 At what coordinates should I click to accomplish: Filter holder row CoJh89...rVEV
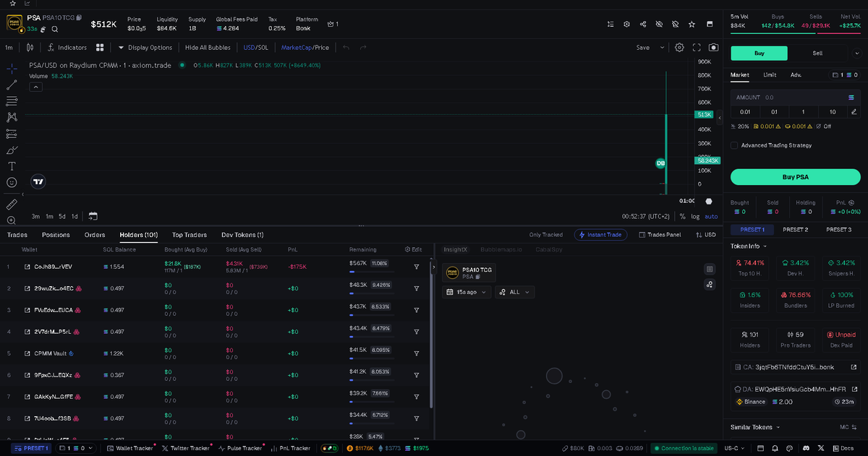(x=417, y=267)
